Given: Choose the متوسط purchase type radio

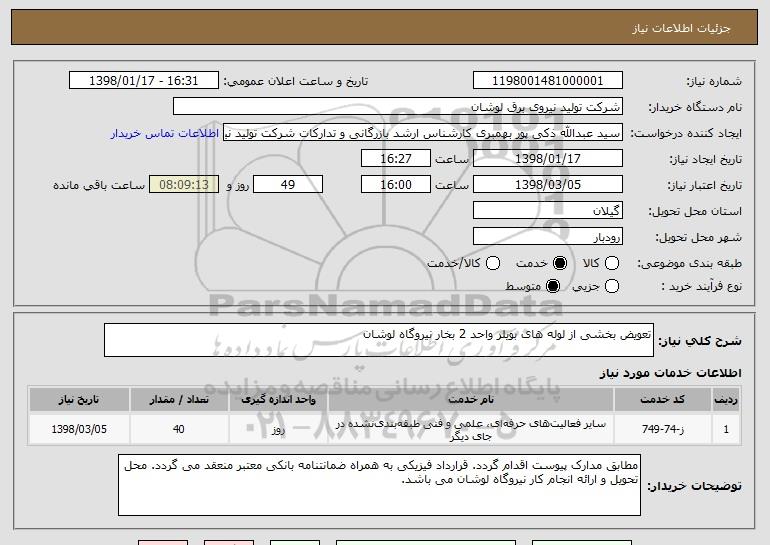Looking at the screenshot, I should (552, 286).
